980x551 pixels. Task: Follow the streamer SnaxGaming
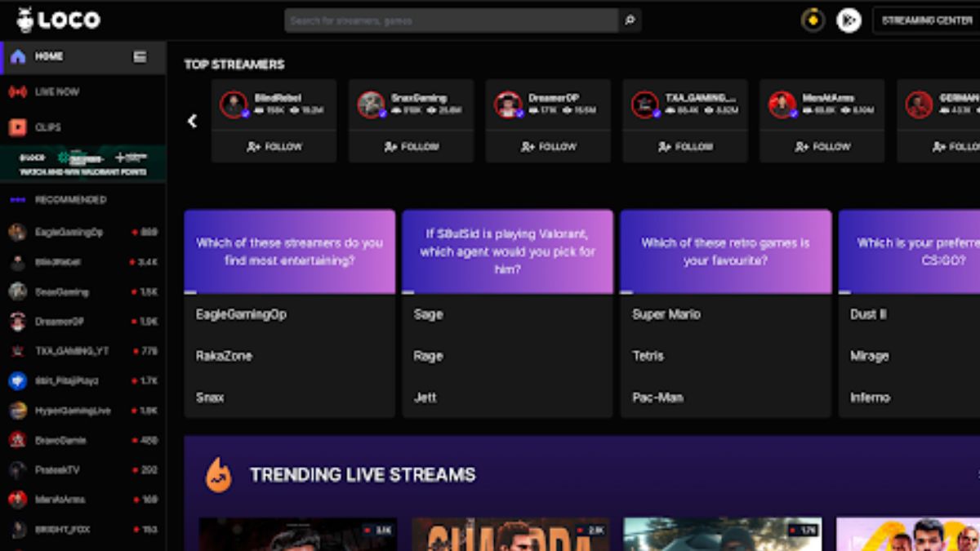411,147
